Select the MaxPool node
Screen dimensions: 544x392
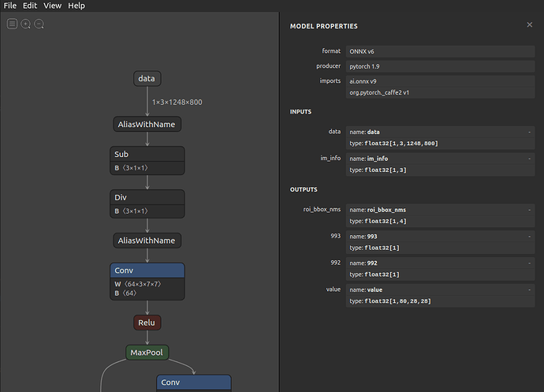click(147, 353)
